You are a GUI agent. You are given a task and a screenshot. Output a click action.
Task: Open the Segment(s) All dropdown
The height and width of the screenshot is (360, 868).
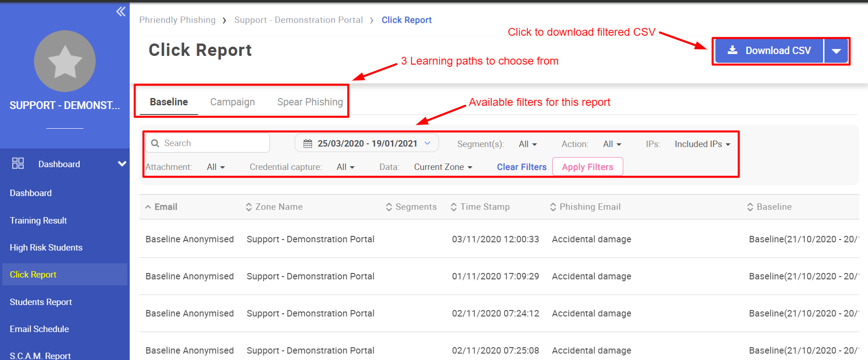[x=527, y=144]
